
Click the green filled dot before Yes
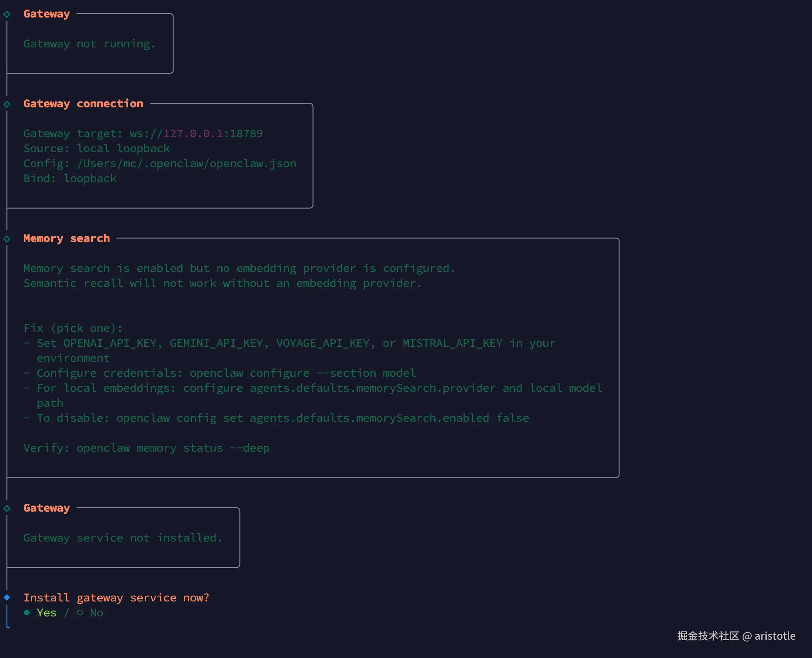coord(27,613)
